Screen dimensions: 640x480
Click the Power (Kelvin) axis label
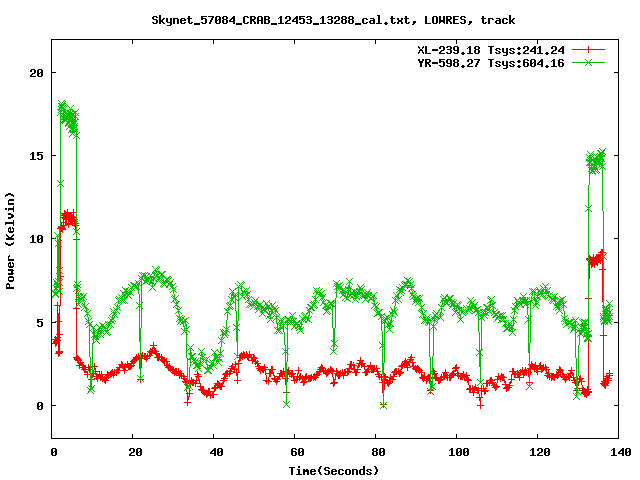pos(10,241)
